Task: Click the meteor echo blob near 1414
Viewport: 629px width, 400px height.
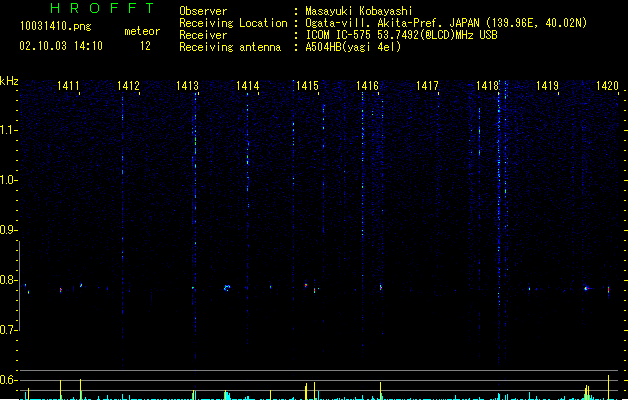Action: (227, 288)
